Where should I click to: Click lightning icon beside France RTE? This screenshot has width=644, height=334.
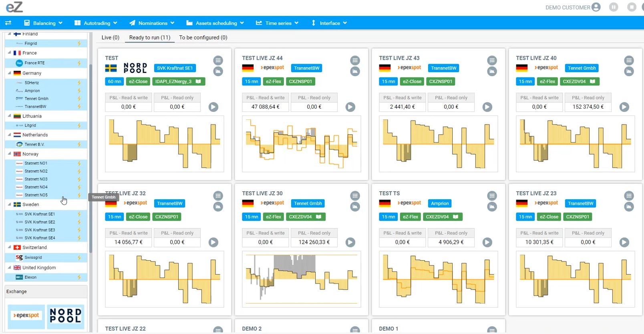coord(79,63)
